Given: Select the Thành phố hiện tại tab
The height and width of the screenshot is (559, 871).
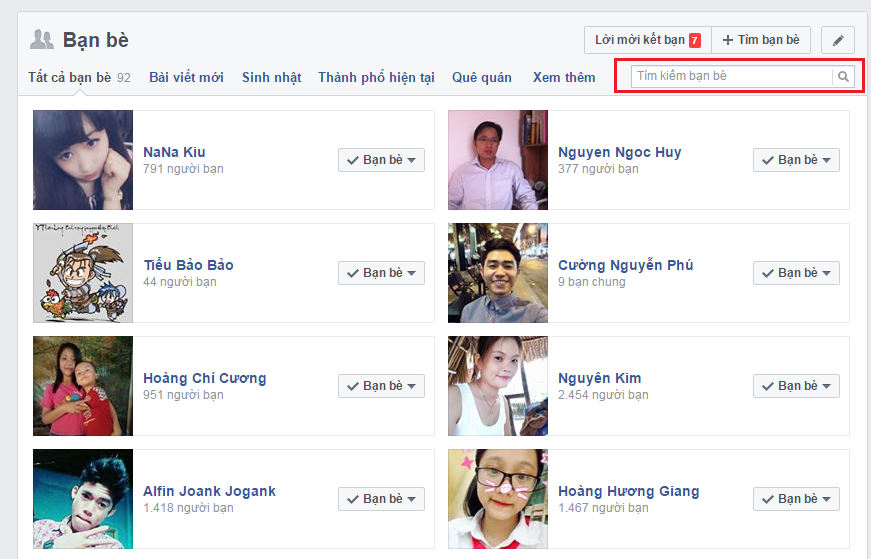Looking at the screenshot, I should click(x=376, y=77).
